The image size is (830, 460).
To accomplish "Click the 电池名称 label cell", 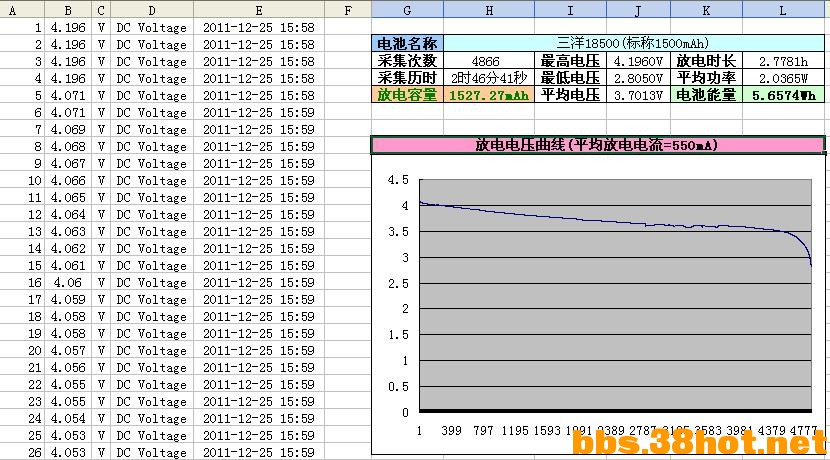I will [407, 43].
